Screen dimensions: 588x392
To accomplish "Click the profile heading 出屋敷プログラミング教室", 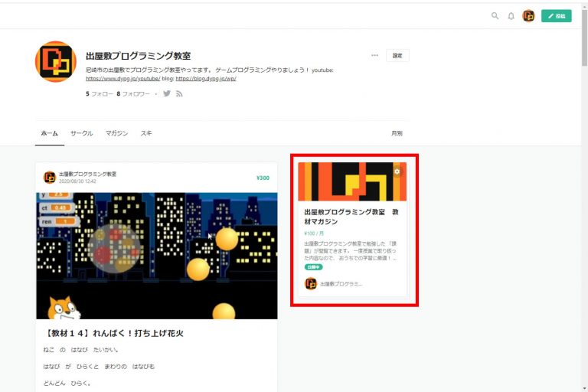I will (139, 56).
